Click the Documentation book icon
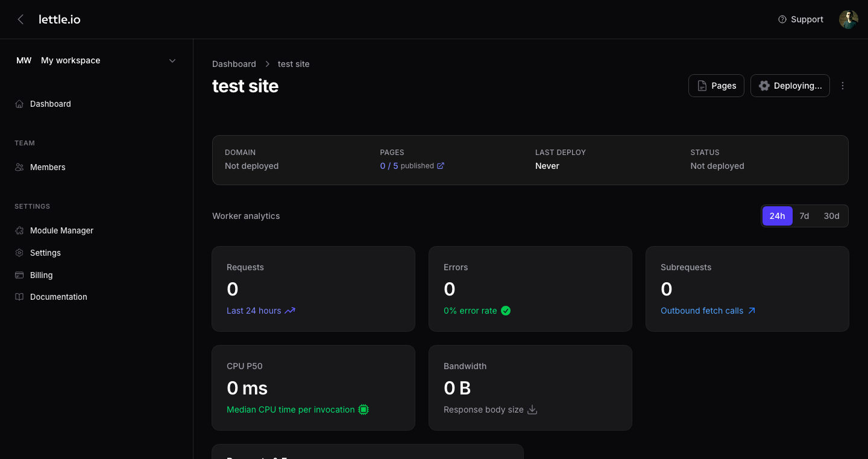Viewport: 868px width, 459px height. [x=19, y=297]
